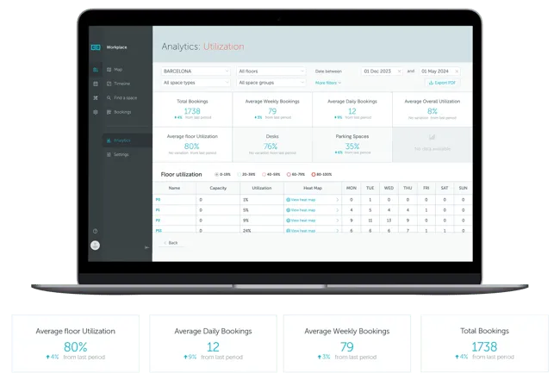
Task: Click the Total Bookings 1738 card in dashboard
Action: [x=192, y=109]
